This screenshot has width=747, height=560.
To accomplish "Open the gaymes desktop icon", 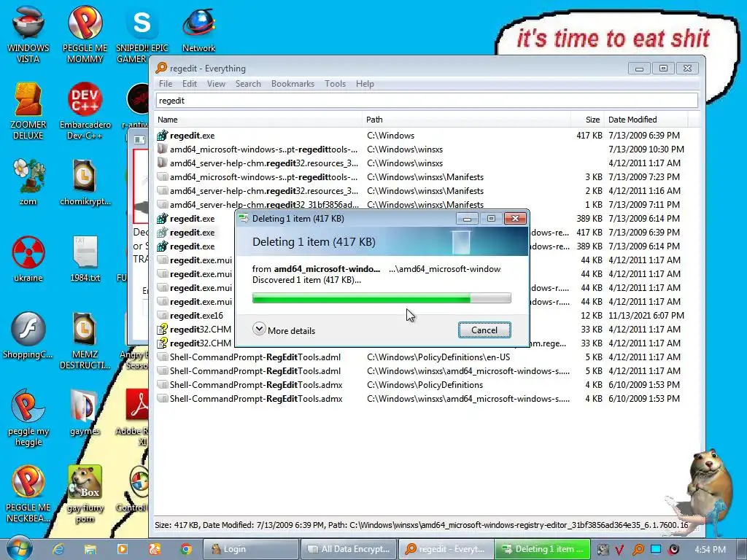I will click(85, 413).
